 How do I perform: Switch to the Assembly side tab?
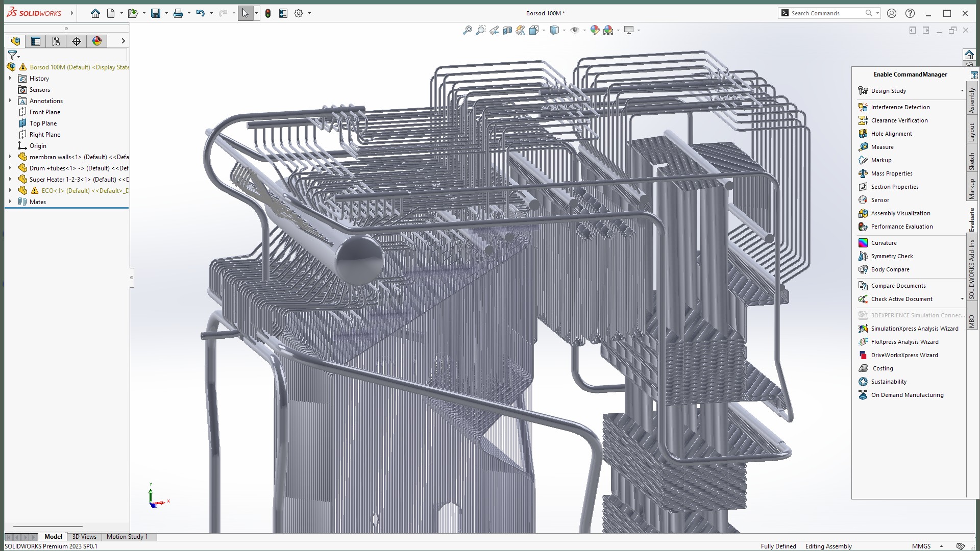(972, 101)
